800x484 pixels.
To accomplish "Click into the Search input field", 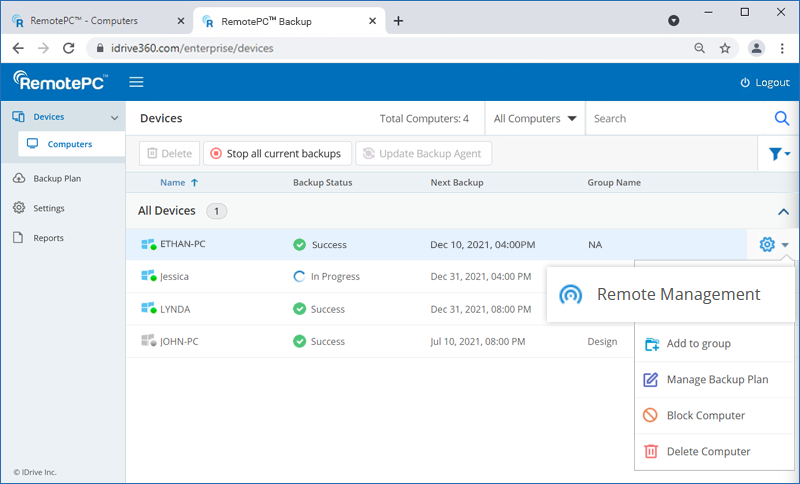I will pyautogui.click(x=675, y=118).
